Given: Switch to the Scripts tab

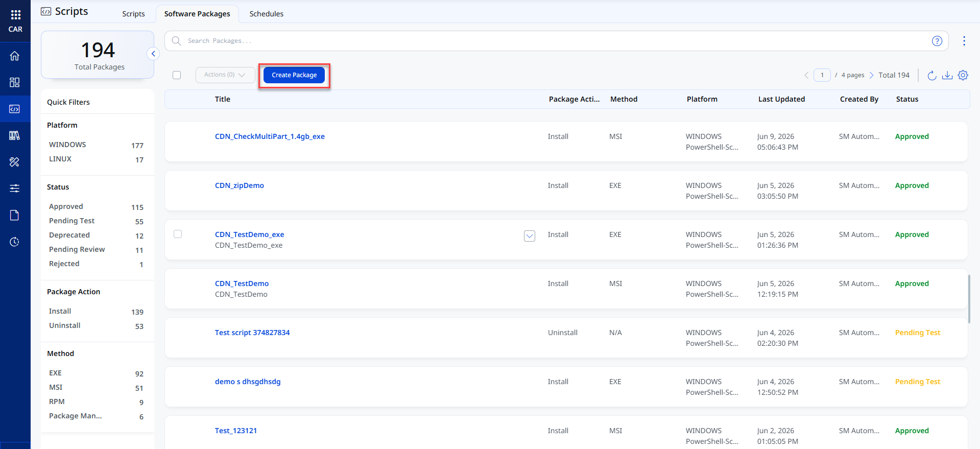Looking at the screenshot, I should click(x=133, y=14).
